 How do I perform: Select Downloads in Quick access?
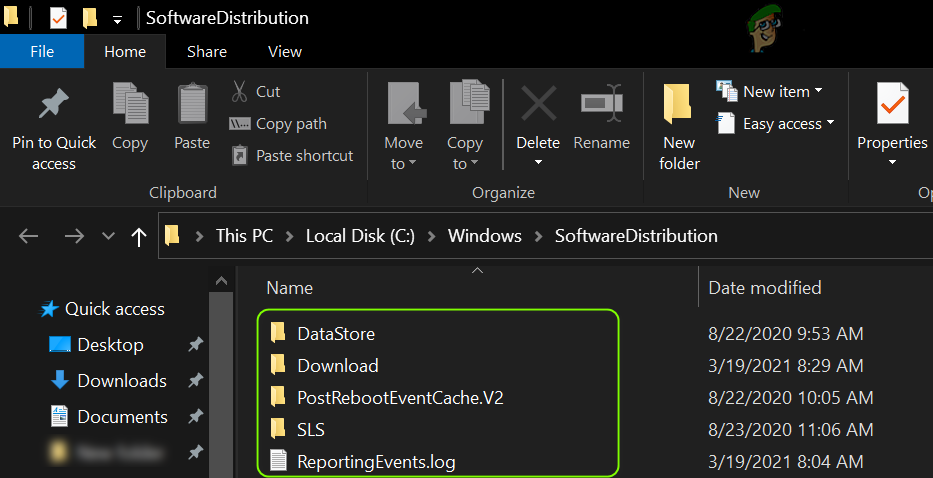(x=121, y=381)
